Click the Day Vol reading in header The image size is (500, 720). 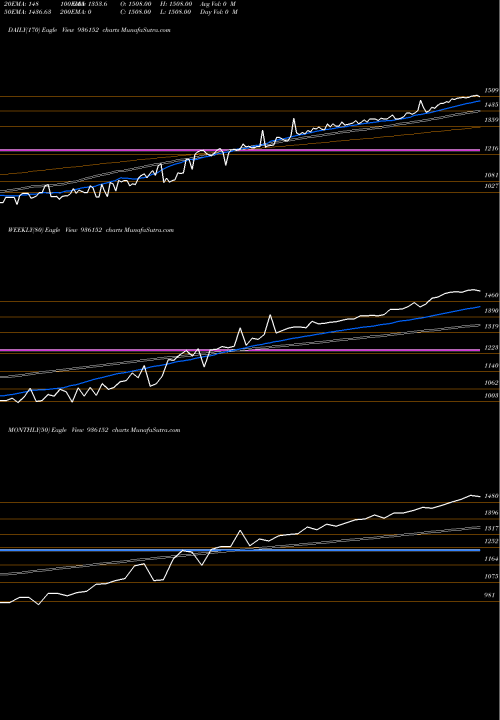tap(219, 12)
